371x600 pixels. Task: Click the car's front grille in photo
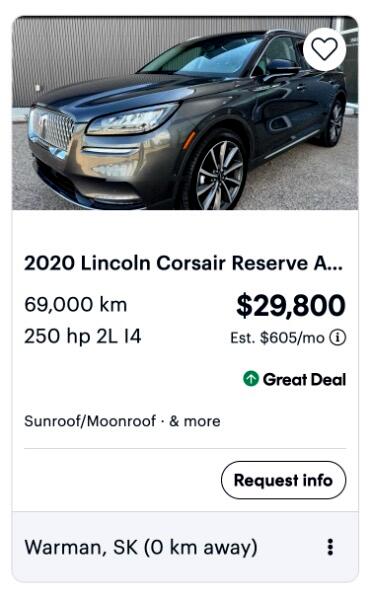53,128
